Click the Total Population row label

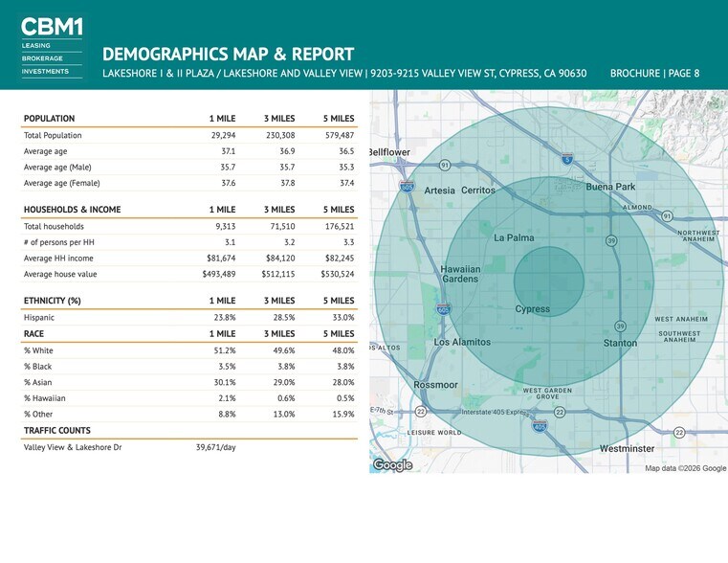click(53, 135)
